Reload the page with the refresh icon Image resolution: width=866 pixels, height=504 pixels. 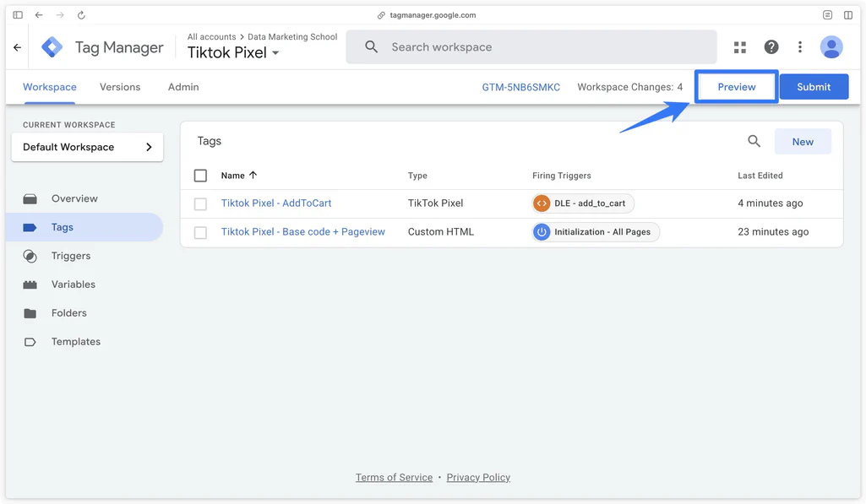(x=81, y=15)
